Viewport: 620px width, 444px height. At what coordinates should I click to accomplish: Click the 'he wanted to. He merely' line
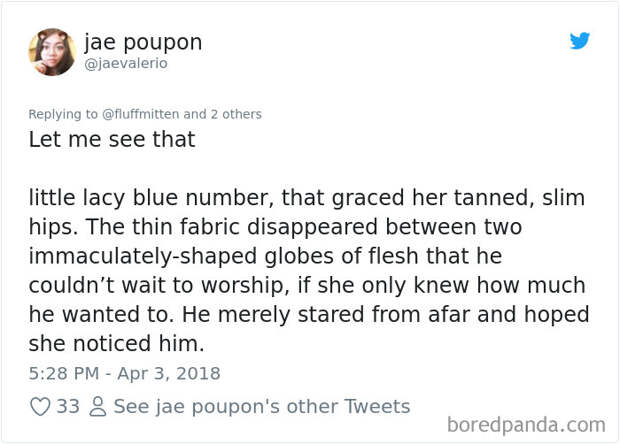[309, 314]
